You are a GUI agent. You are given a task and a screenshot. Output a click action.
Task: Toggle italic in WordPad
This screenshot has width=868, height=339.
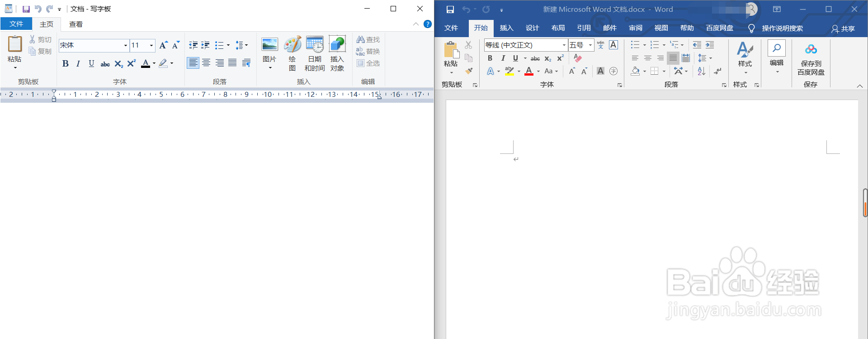[78, 63]
